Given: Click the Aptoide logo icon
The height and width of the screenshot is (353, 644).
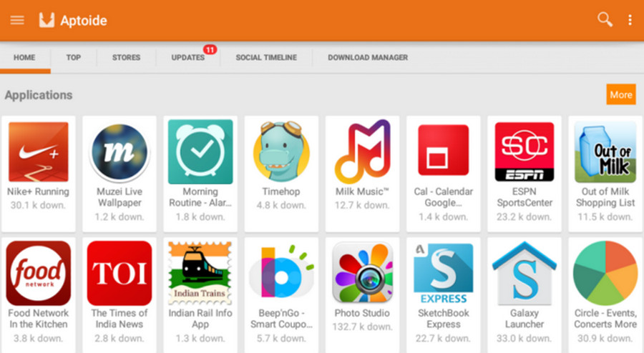Looking at the screenshot, I should coord(47,20).
